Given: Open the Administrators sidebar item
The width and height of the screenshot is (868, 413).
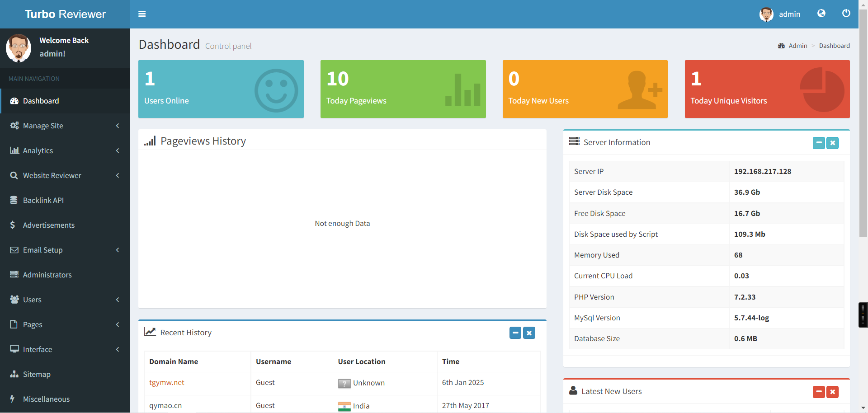Looking at the screenshot, I should 47,275.
